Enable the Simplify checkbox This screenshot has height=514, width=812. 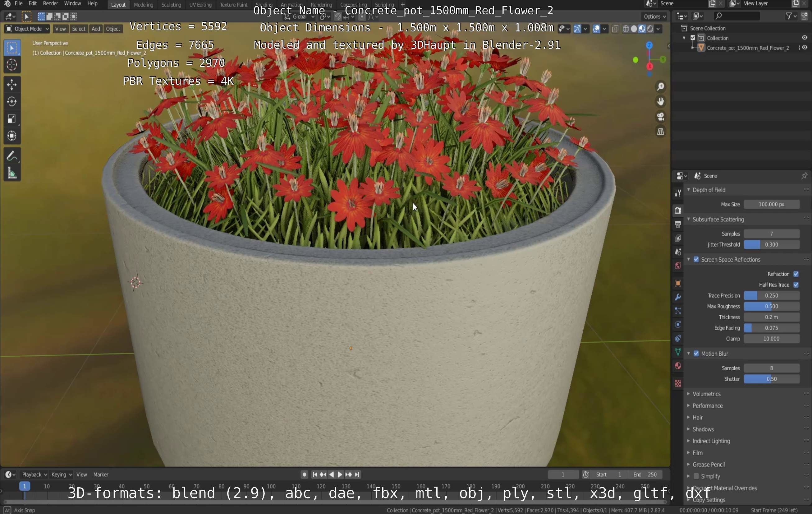click(x=696, y=476)
